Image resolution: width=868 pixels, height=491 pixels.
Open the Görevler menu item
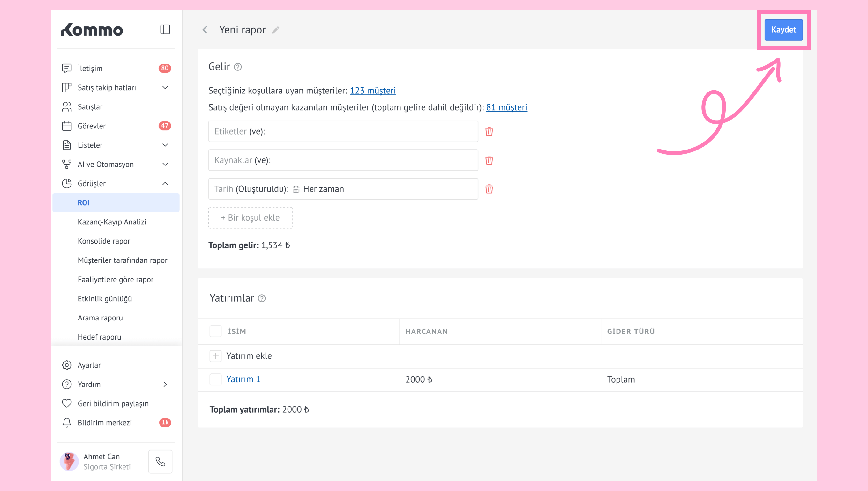(92, 126)
